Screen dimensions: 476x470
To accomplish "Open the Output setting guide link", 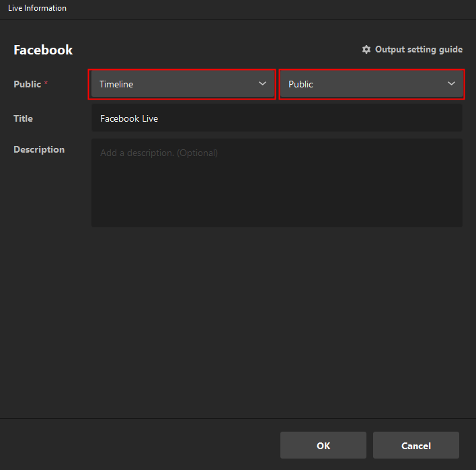I will [418, 50].
